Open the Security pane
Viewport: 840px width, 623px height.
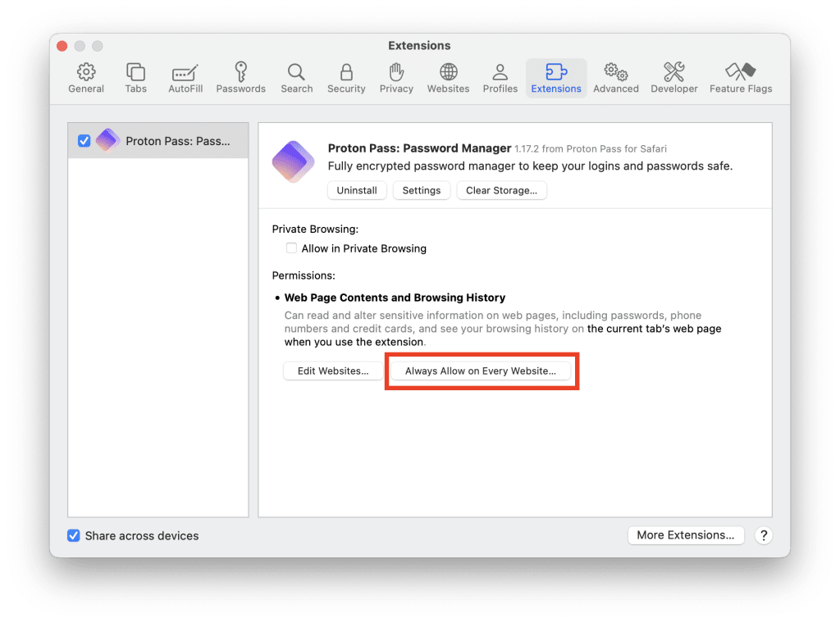click(346, 78)
